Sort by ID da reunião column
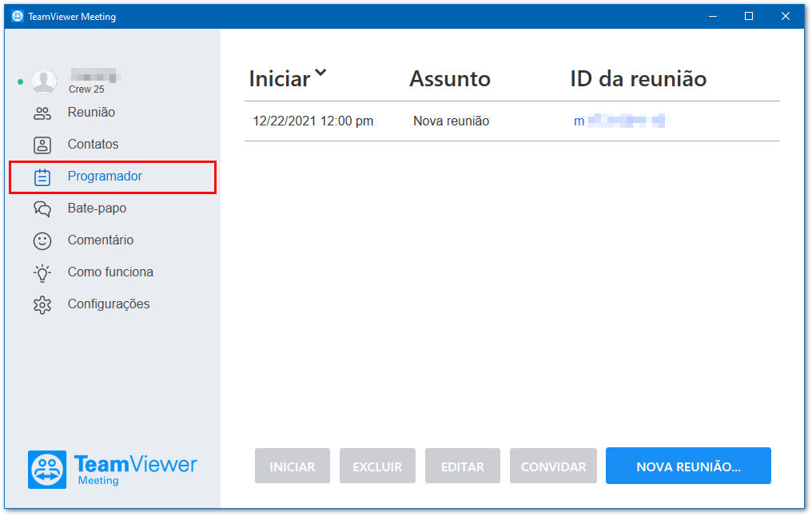This screenshot has height=516, width=812. tap(638, 78)
